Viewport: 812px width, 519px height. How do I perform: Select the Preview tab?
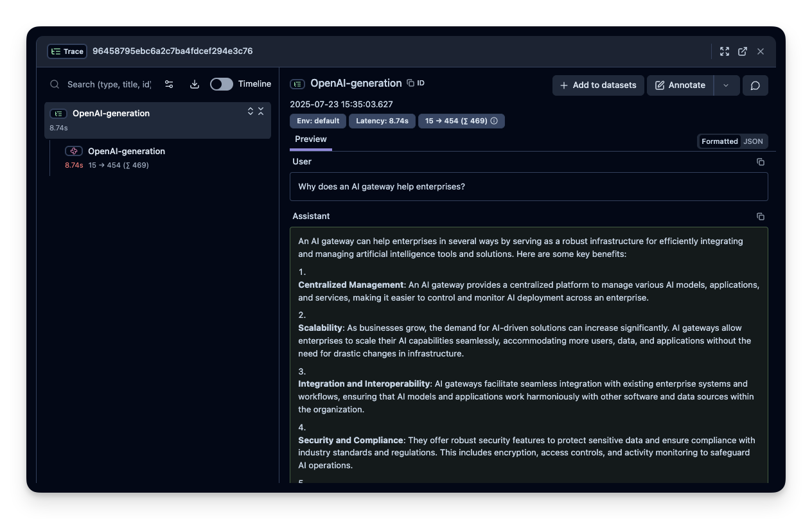(x=311, y=139)
